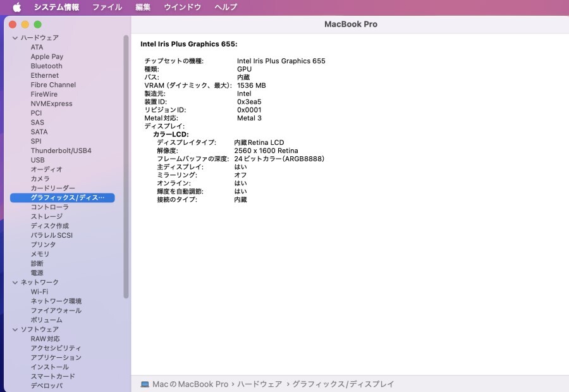This screenshot has width=569, height=392.
Task: Click the Metal 3 value
Action: click(x=249, y=118)
